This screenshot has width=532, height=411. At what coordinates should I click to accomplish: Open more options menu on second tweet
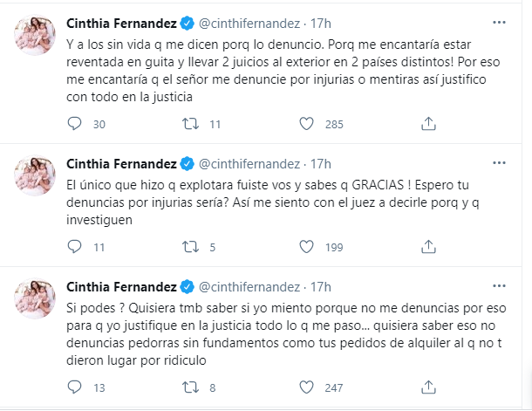coord(497,162)
